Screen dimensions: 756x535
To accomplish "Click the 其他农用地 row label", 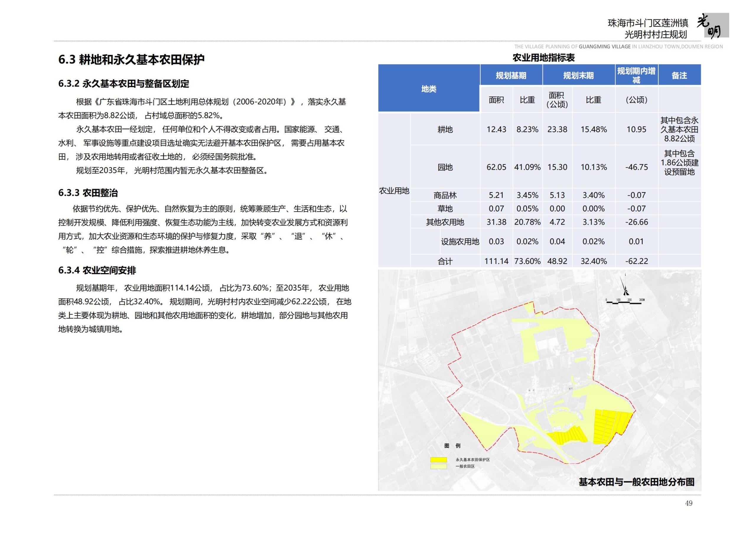I will (445, 222).
